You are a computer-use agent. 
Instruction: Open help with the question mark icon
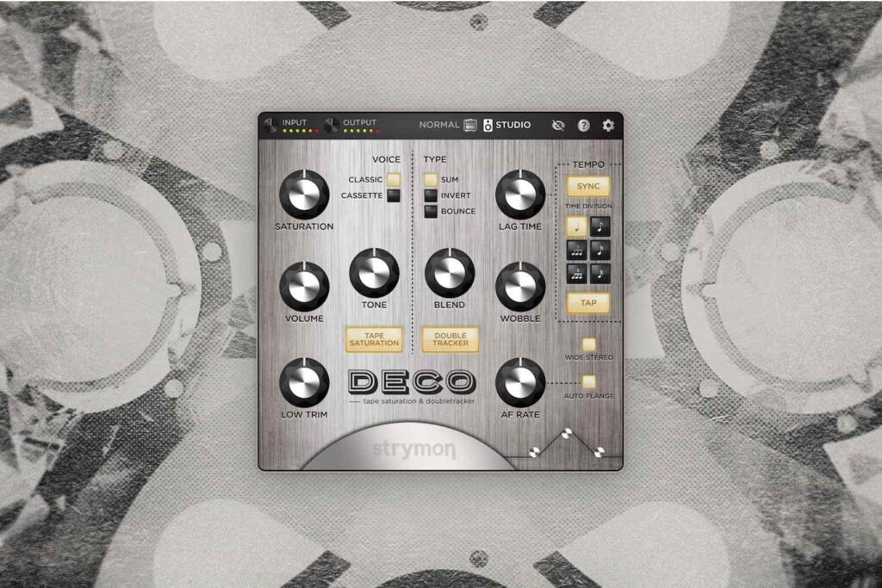pyautogui.click(x=584, y=126)
